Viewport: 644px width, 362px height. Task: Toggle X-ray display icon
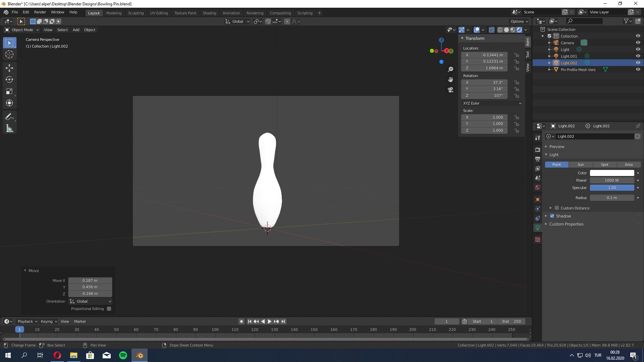point(491,30)
